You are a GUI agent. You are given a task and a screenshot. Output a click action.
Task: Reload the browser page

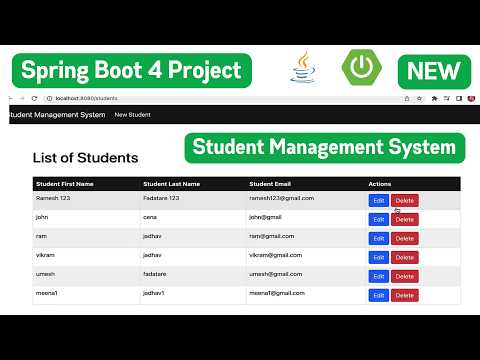pos(34,98)
